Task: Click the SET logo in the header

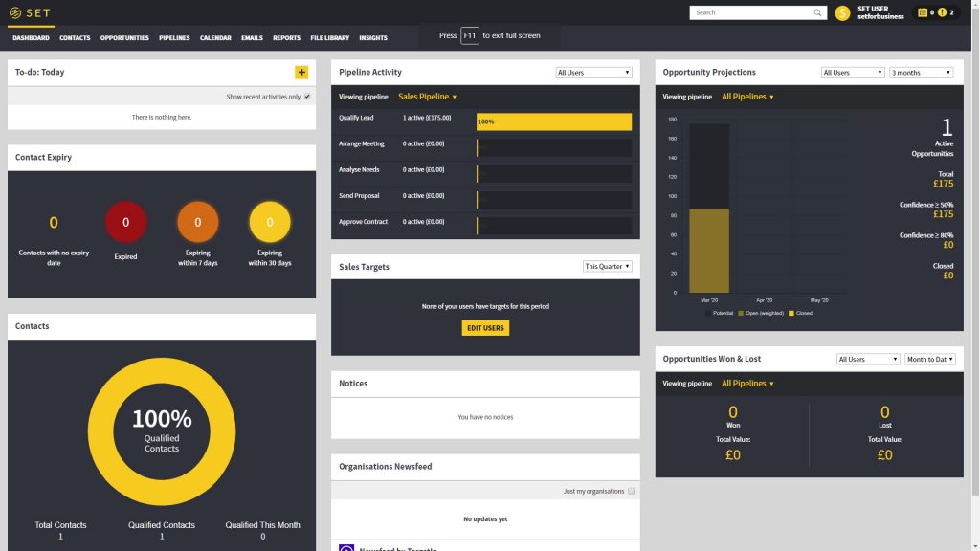Action: pyautogui.click(x=30, y=13)
